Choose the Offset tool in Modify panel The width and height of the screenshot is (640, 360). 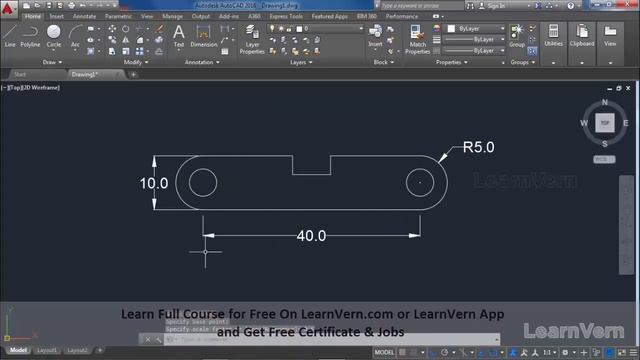[x=159, y=51]
